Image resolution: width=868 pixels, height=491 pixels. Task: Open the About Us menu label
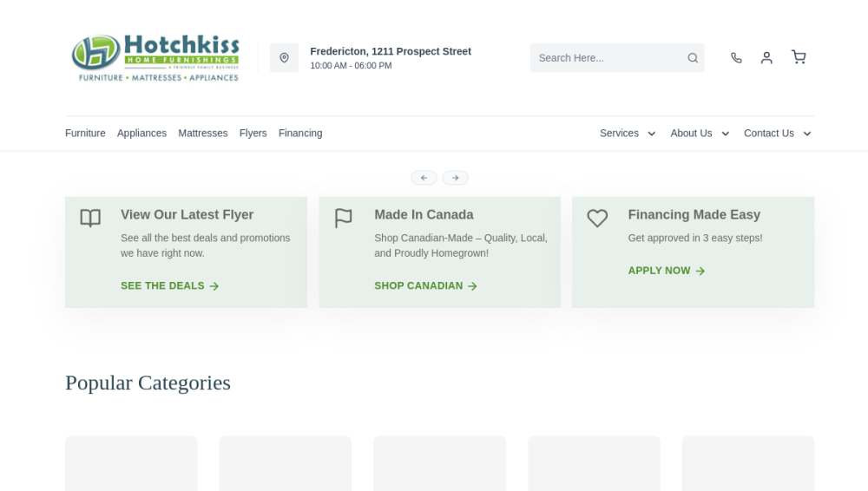[691, 133]
